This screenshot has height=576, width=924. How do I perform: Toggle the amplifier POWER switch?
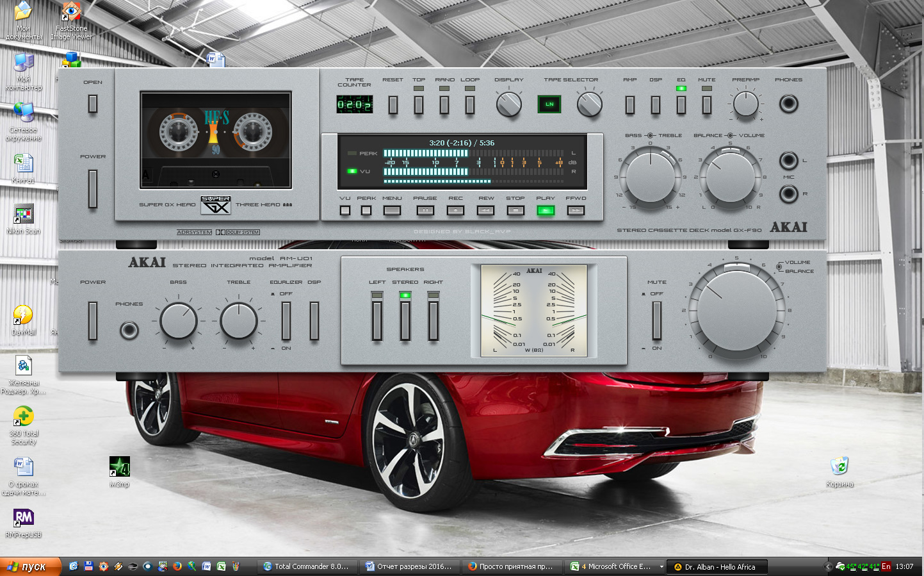pos(93,321)
